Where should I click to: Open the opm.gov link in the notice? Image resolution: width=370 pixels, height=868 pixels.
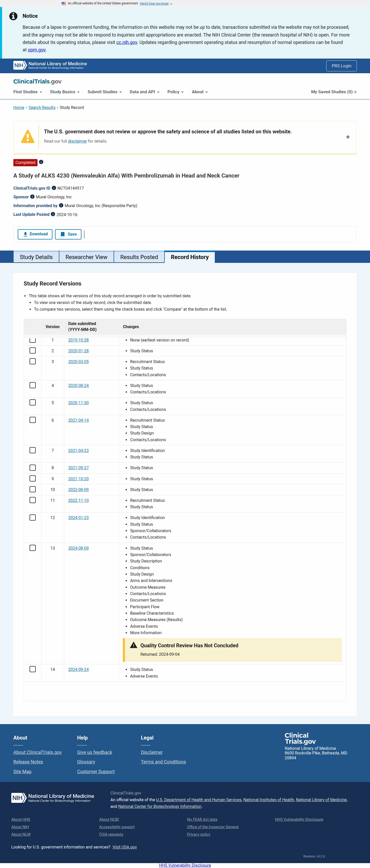click(36, 50)
